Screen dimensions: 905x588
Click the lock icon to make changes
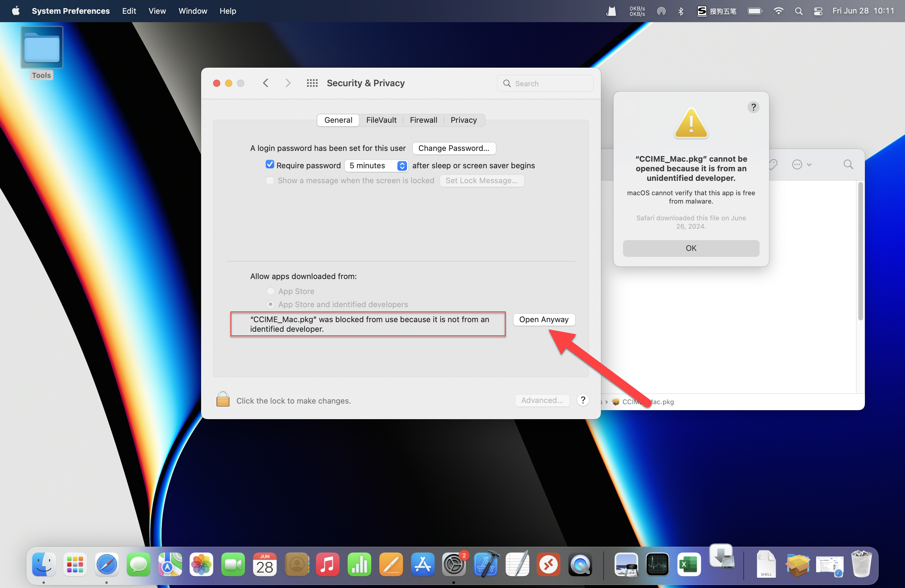[223, 399]
